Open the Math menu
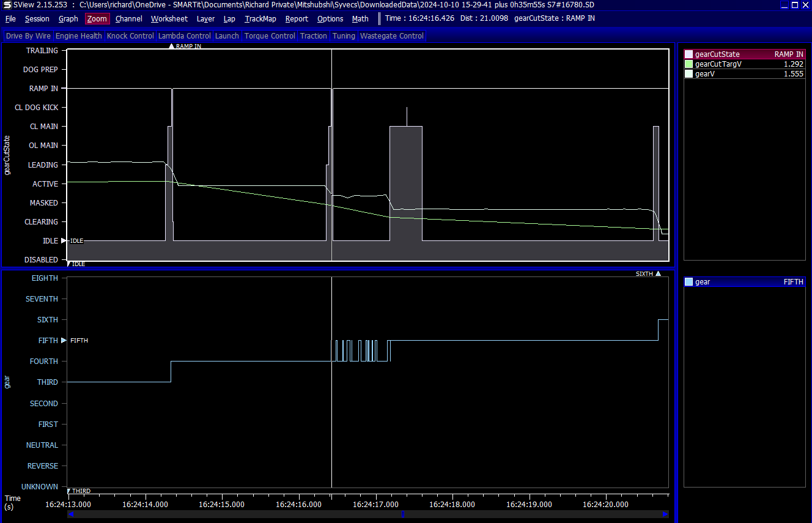 coord(360,19)
